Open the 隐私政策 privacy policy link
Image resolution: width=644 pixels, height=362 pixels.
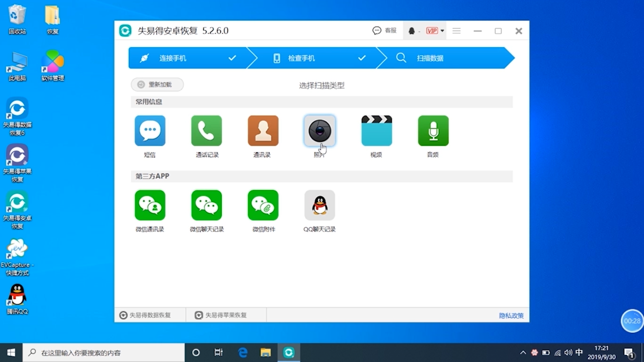(511, 316)
